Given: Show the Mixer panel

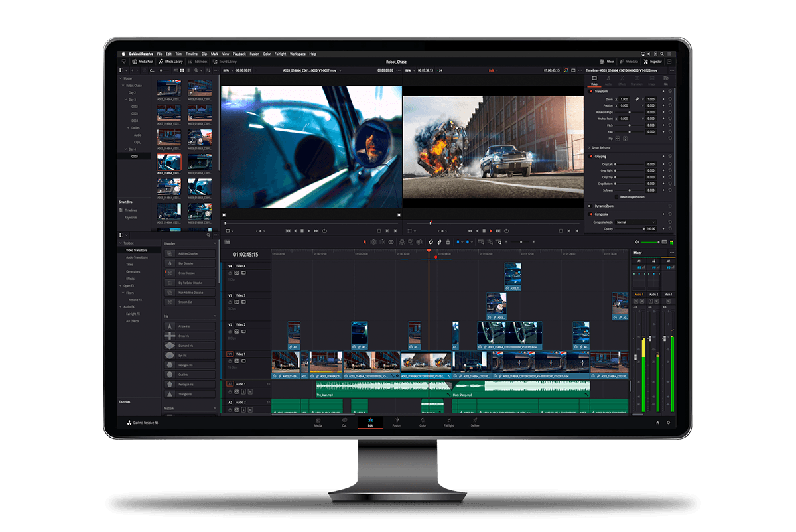Looking at the screenshot, I should tap(607, 61).
